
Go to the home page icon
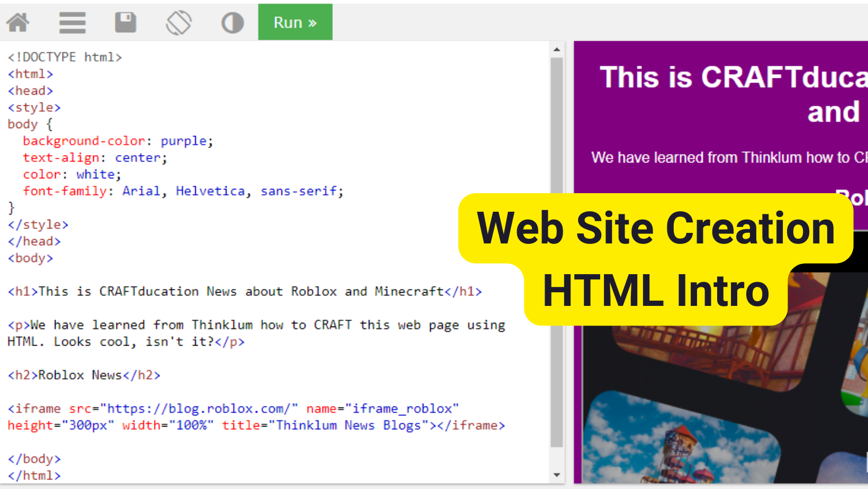tap(18, 22)
